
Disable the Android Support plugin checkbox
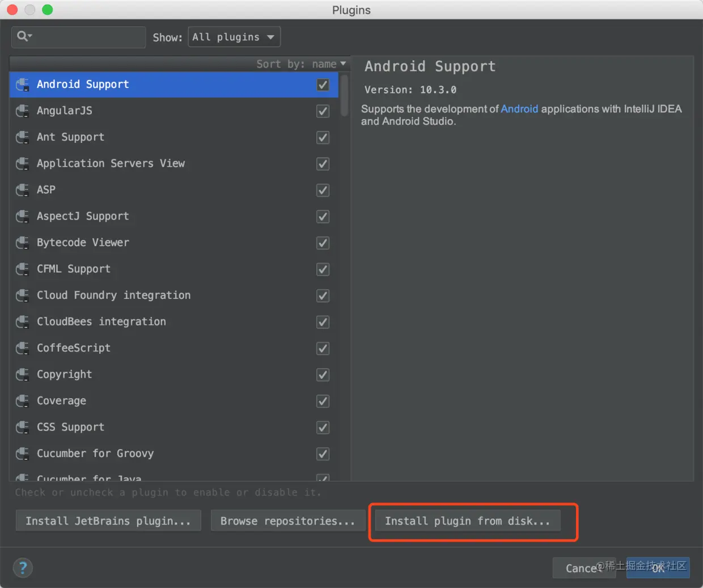[323, 84]
